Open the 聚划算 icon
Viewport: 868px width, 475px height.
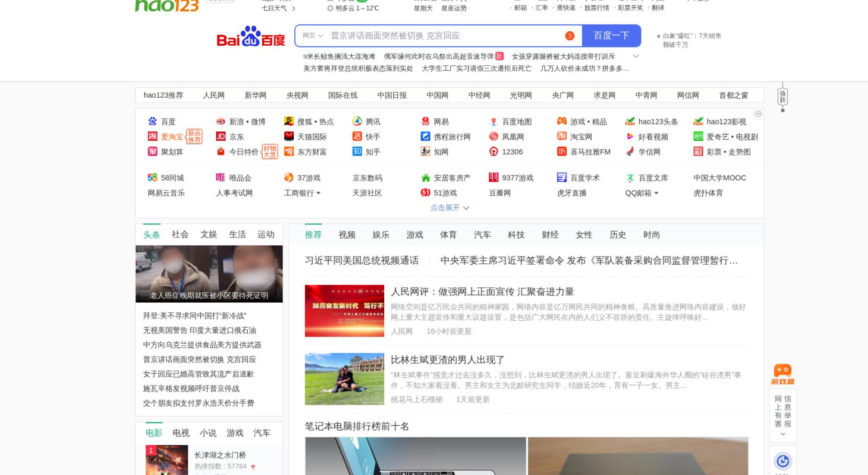pyautogui.click(x=152, y=152)
